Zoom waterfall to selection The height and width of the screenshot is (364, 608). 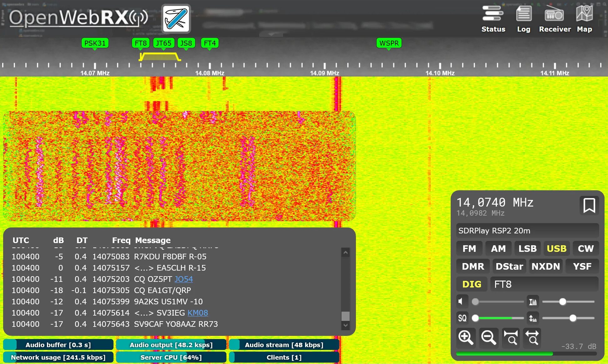tap(510, 338)
